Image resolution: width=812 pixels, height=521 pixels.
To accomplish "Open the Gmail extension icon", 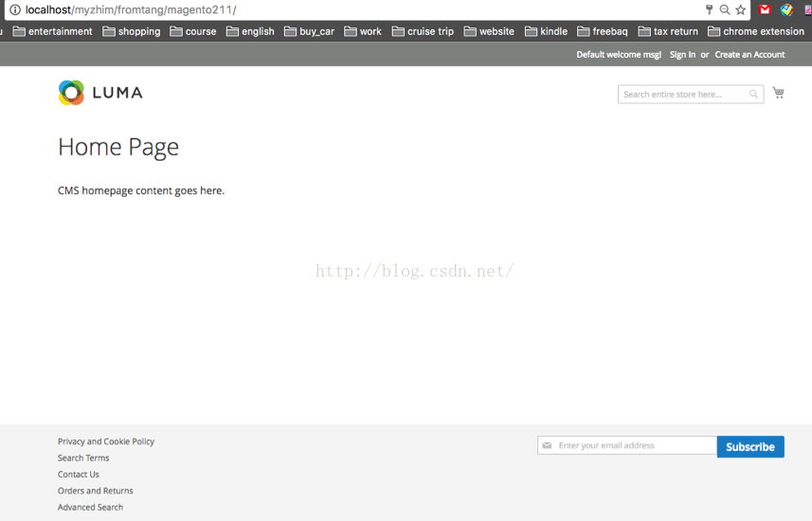I will 765,9.
